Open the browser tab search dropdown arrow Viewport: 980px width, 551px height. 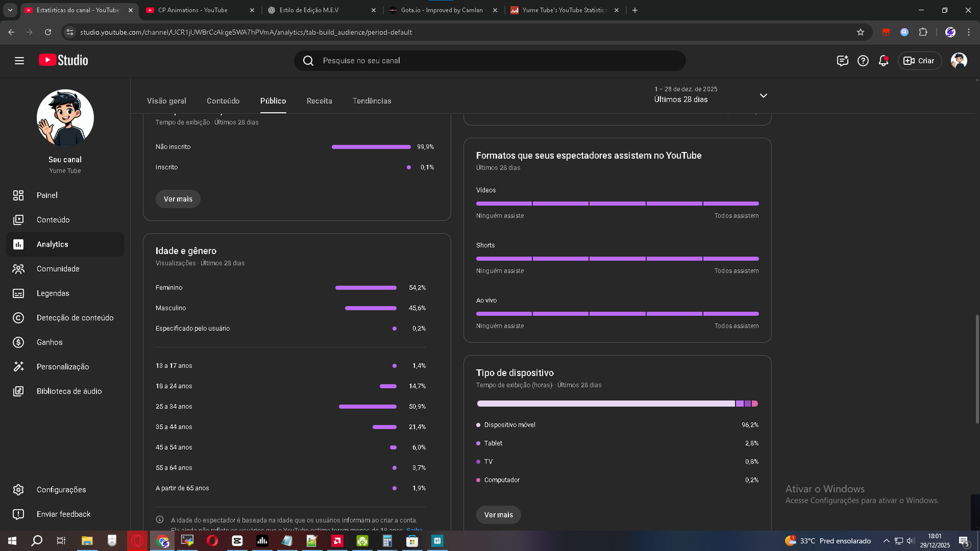[x=10, y=10]
